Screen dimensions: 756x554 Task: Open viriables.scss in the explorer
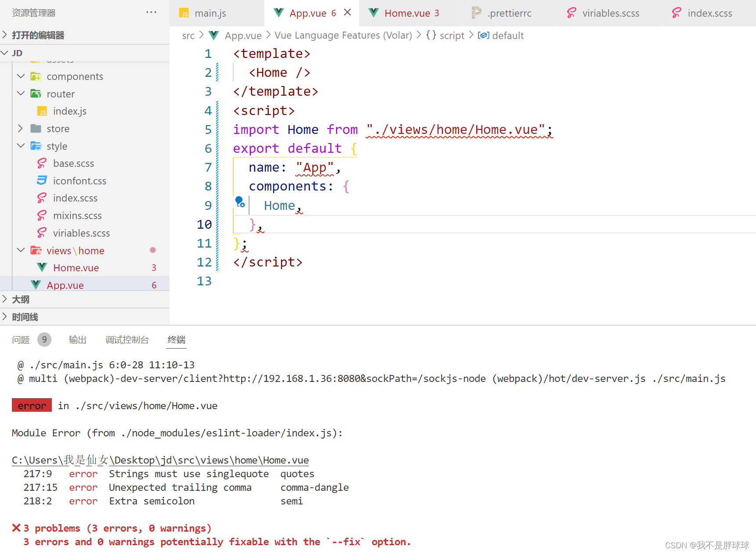(81, 233)
